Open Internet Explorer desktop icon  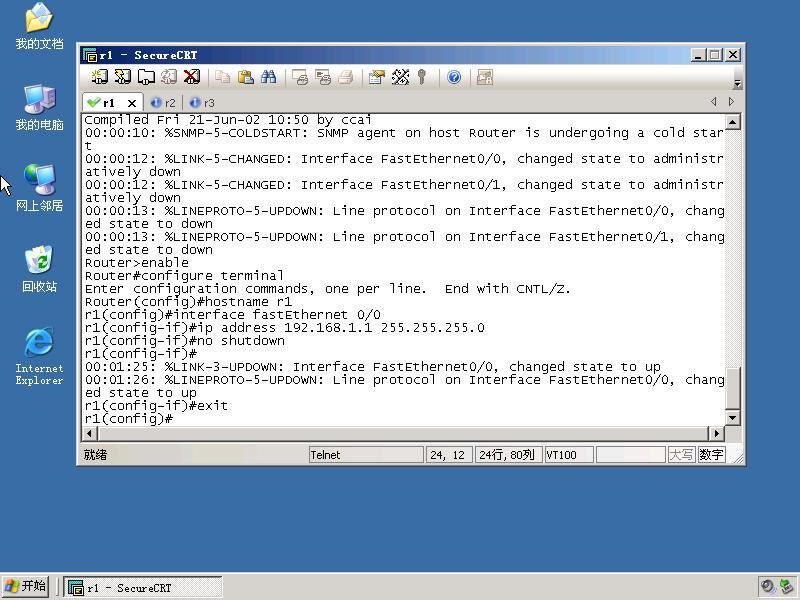(x=39, y=356)
